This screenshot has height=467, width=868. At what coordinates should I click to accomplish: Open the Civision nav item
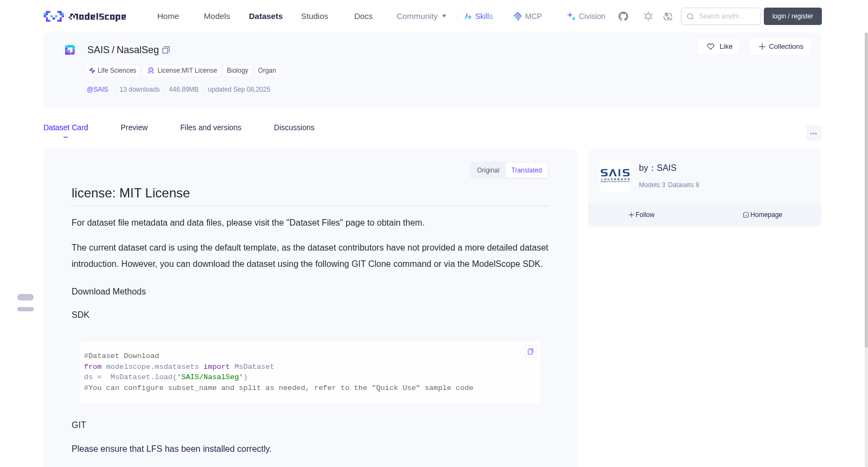586,16
